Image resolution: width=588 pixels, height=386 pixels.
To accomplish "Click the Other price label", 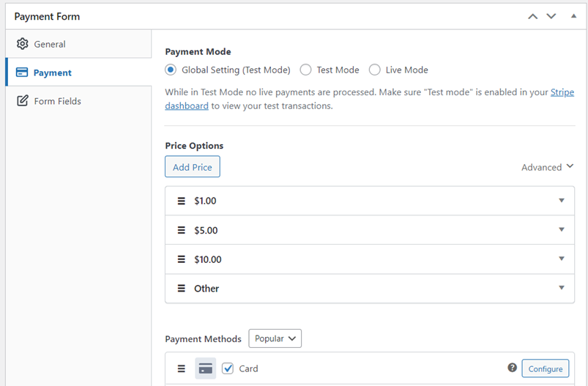I will pyautogui.click(x=206, y=289).
